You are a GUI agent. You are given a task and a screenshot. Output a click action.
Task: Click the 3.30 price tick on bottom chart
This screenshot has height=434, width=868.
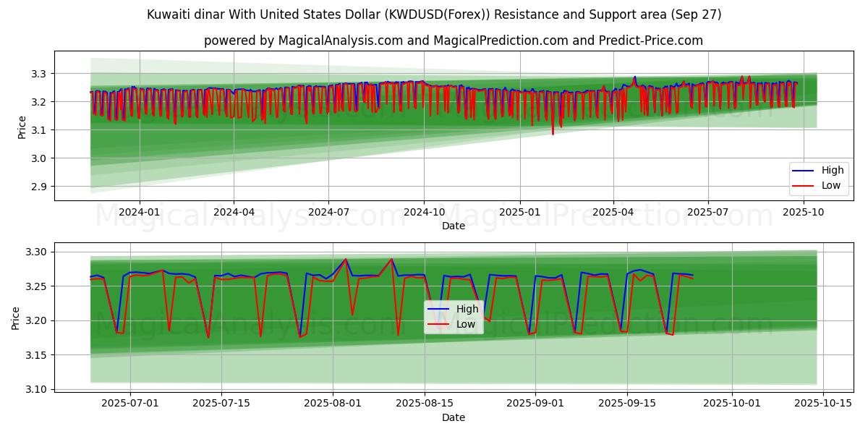[x=35, y=252]
